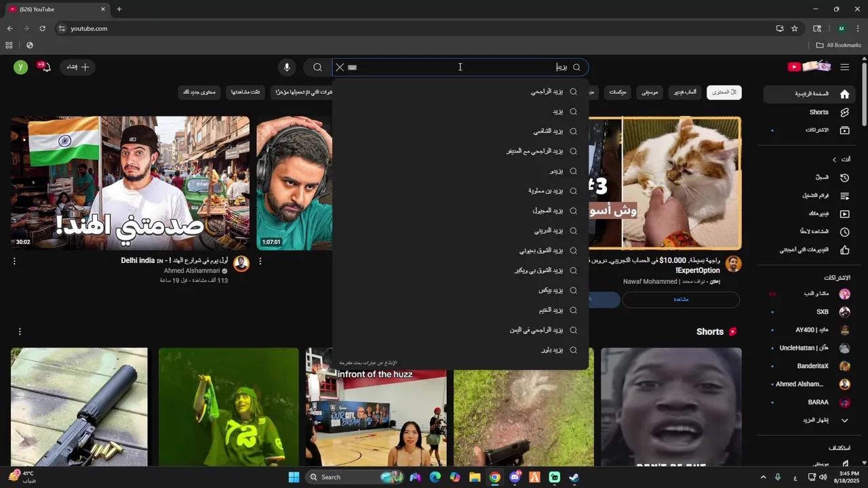Viewport: 868px width, 488px height.
Task: Open the Ahmed Alshammari channel avatar
Action: click(x=241, y=264)
